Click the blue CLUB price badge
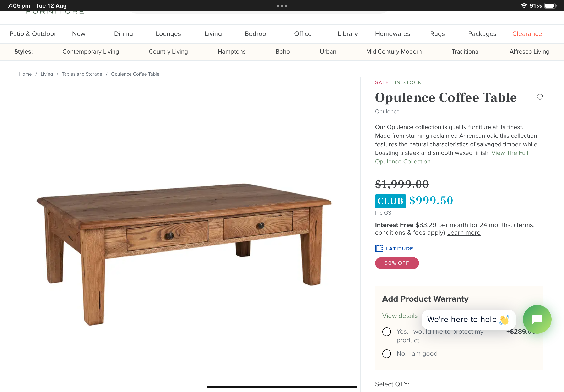This screenshot has height=392, width=564. pos(390,201)
